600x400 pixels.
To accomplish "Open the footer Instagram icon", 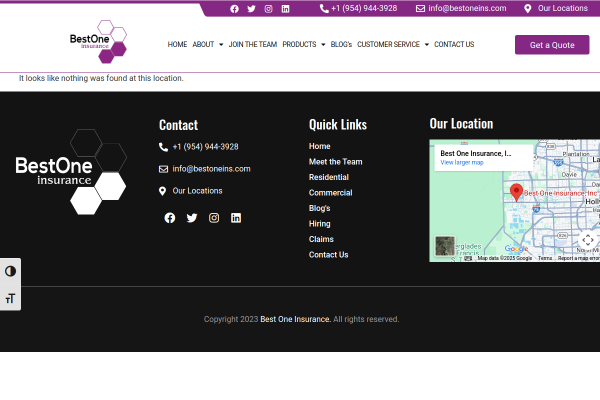I will coord(214,218).
